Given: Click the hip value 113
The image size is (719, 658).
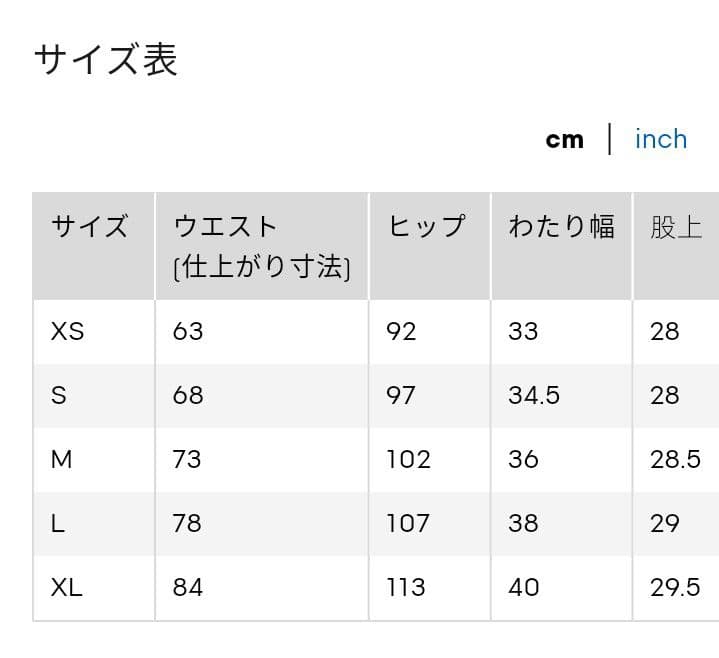Looking at the screenshot, I should [x=406, y=587].
